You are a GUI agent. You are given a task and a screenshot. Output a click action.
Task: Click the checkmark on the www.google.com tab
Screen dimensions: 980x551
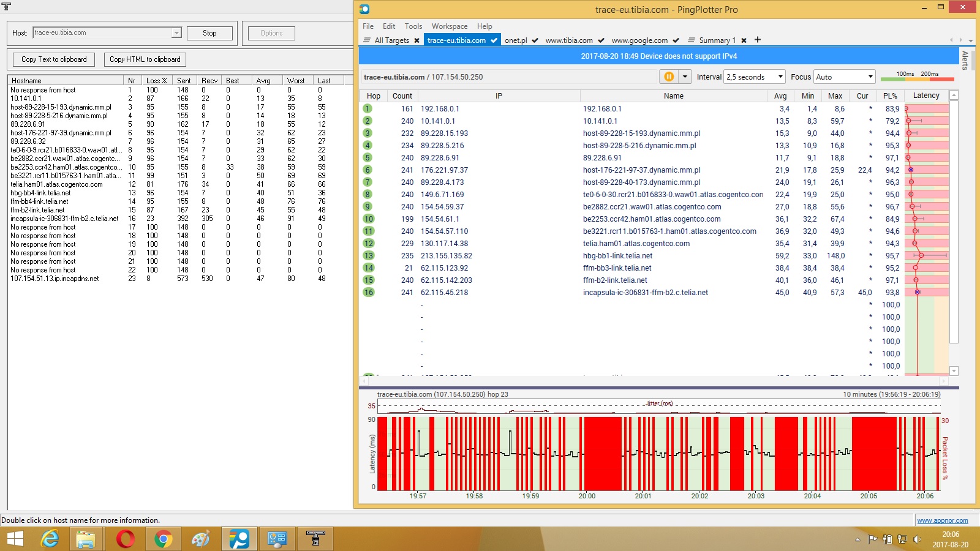[676, 40]
